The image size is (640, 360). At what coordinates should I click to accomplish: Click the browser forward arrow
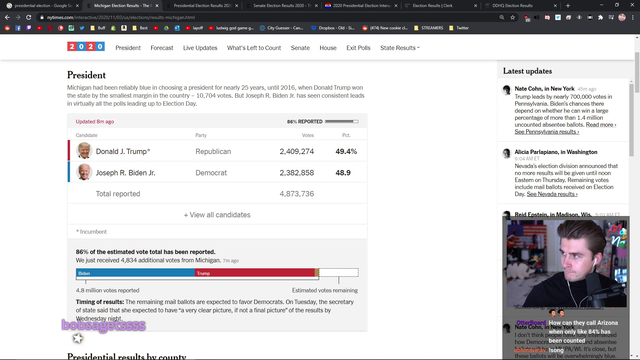coord(18,18)
